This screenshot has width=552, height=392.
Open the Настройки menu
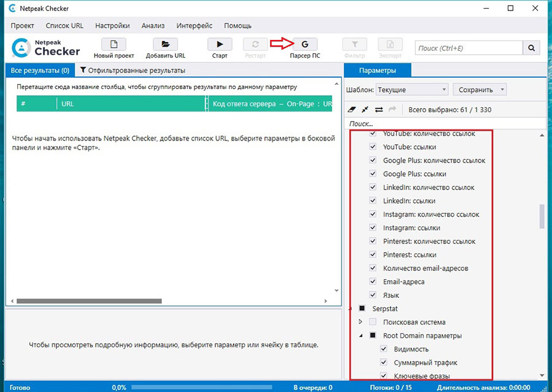[x=112, y=26]
